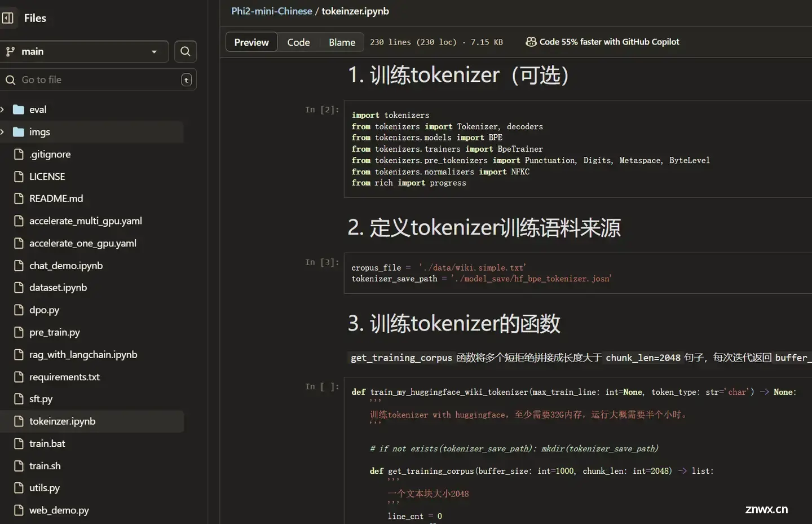812x524 pixels.
Task: Click file icon next to train.bat
Action: pyautogui.click(x=19, y=443)
